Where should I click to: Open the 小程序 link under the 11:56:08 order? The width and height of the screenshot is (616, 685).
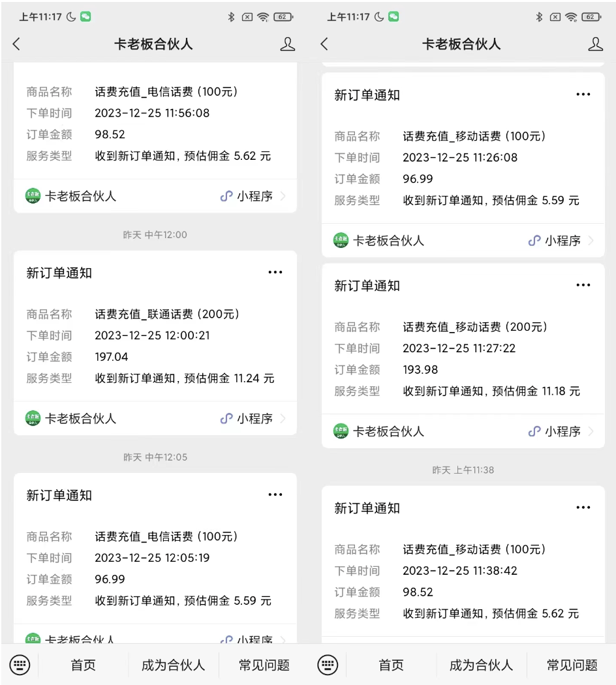pyautogui.click(x=253, y=196)
